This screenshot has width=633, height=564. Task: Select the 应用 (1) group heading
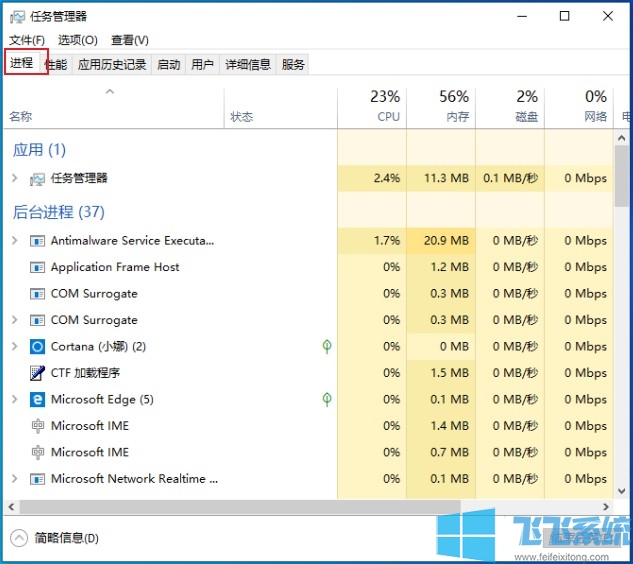(39, 150)
